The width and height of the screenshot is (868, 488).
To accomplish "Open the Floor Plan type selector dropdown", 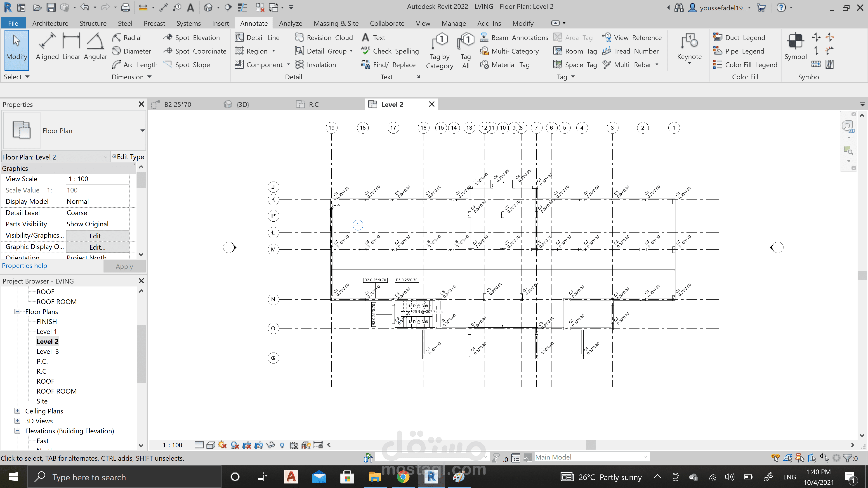I will coord(142,131).
